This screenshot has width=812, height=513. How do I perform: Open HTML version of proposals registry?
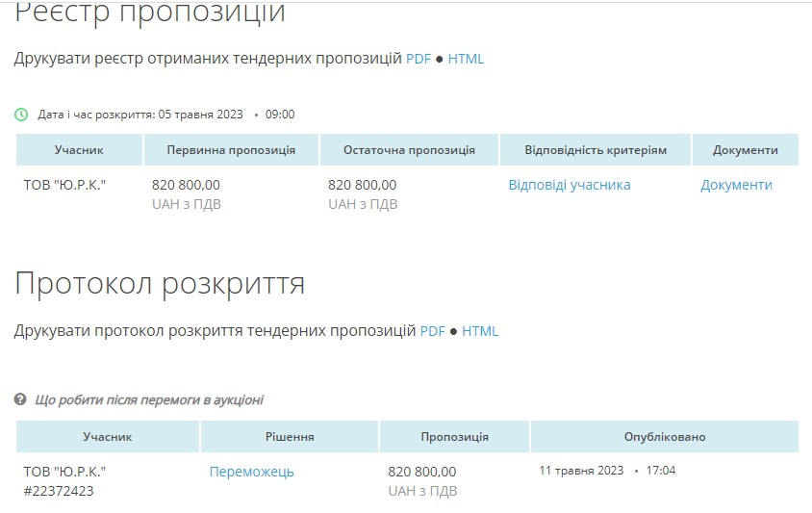coord(466,59)
